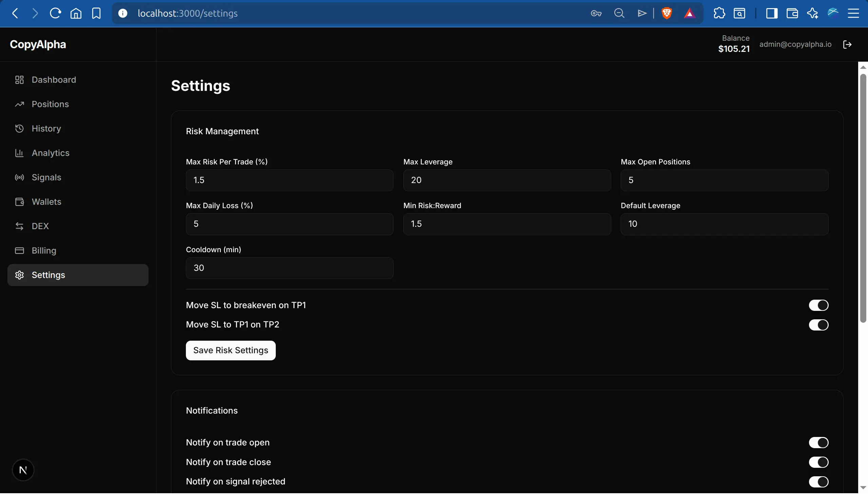Click the Next.js dev tools badge
The image size is (868, 500).
pyautogui.click(x=23, y=470)
